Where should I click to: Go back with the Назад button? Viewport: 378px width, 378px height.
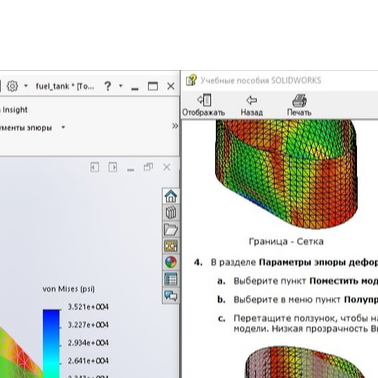click(x=252, y=105)
